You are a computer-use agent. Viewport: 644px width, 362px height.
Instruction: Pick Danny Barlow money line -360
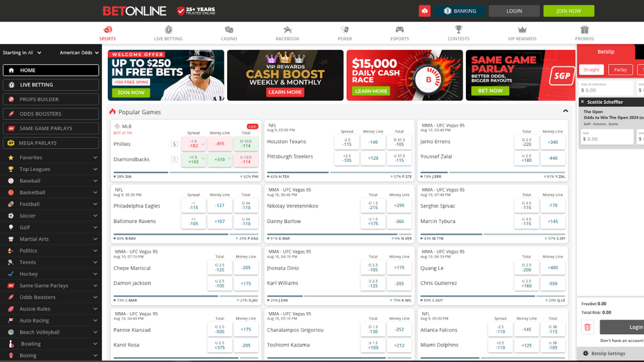coord(399,221)
